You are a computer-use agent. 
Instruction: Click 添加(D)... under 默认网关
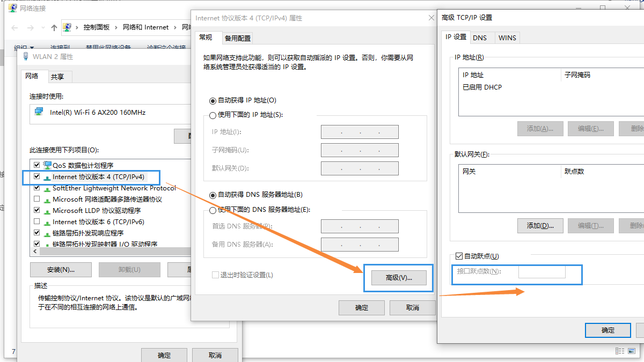click(x=540, y=225)
